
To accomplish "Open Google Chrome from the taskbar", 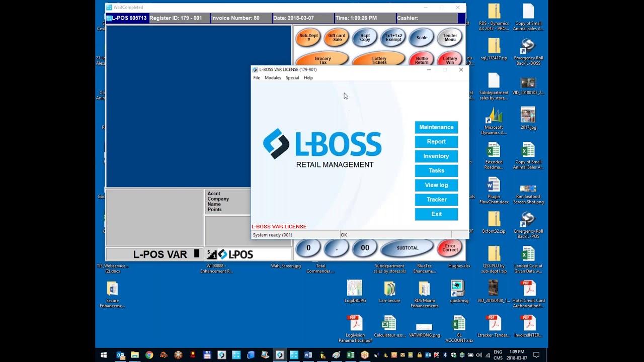I will [x=149, y=355].
